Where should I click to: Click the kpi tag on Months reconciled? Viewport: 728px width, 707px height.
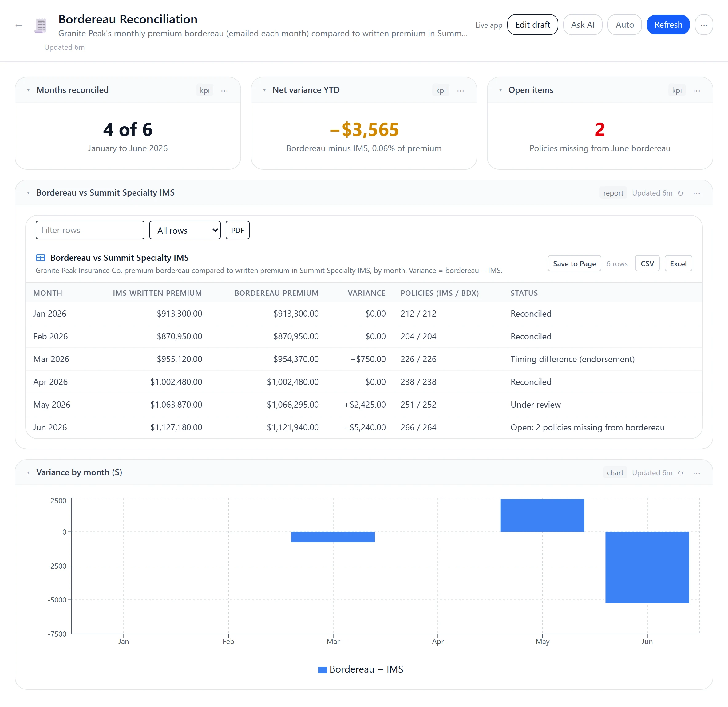point(205,90)
